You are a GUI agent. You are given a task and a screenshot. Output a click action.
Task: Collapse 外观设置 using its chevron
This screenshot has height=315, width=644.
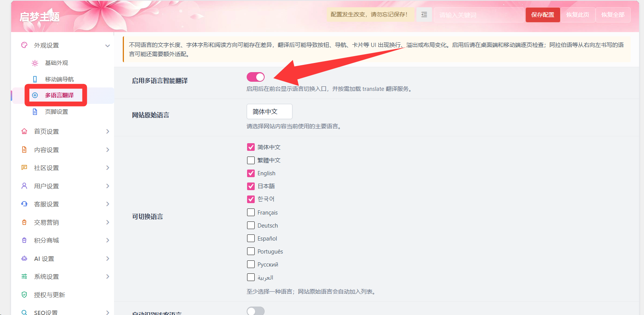pos(108,46)
